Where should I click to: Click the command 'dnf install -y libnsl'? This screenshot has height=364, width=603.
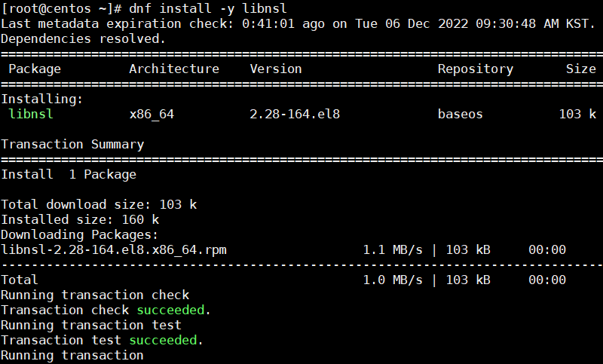[x=208, y=8]
